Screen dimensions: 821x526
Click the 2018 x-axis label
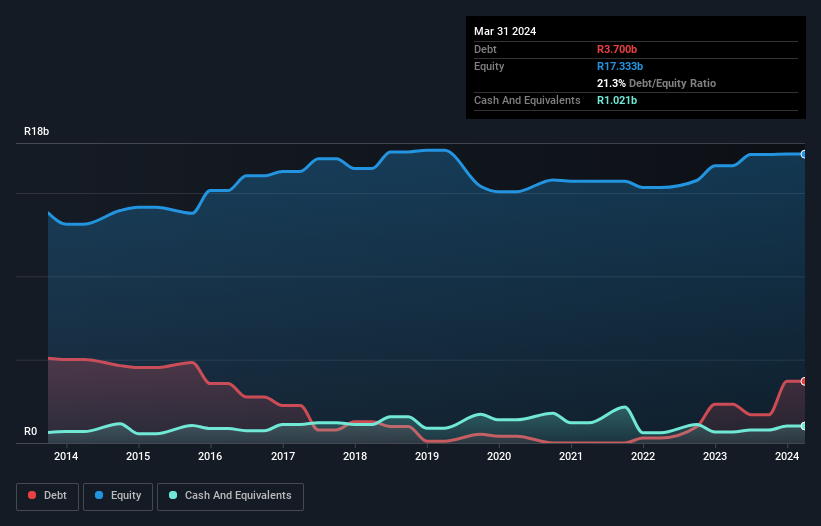355,456
